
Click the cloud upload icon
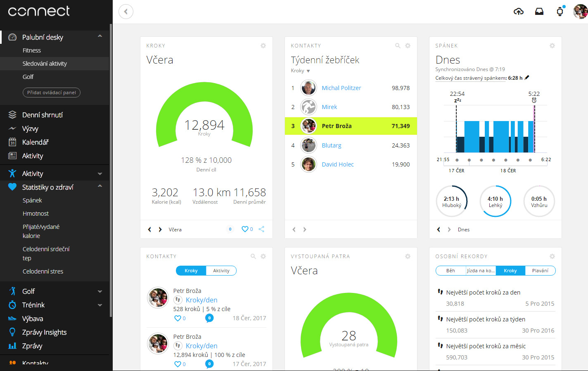[x=518, y=12]
